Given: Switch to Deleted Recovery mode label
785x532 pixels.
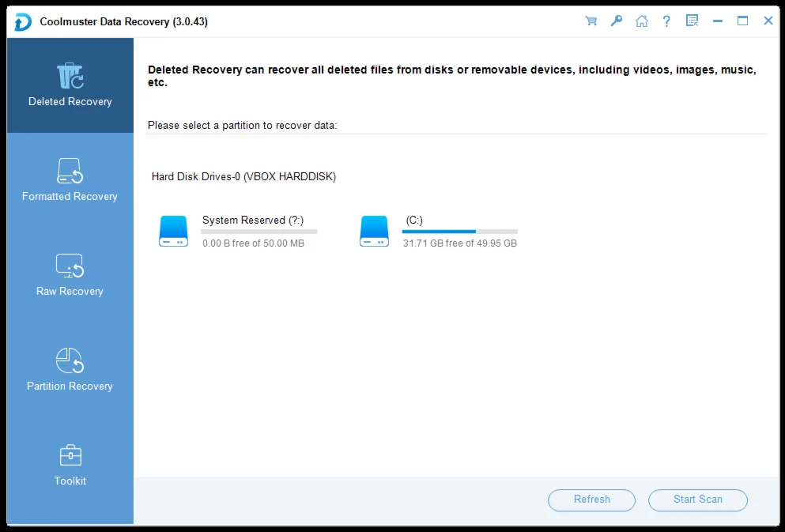Looking at the screenshot, I should click(x=70, y=102).
